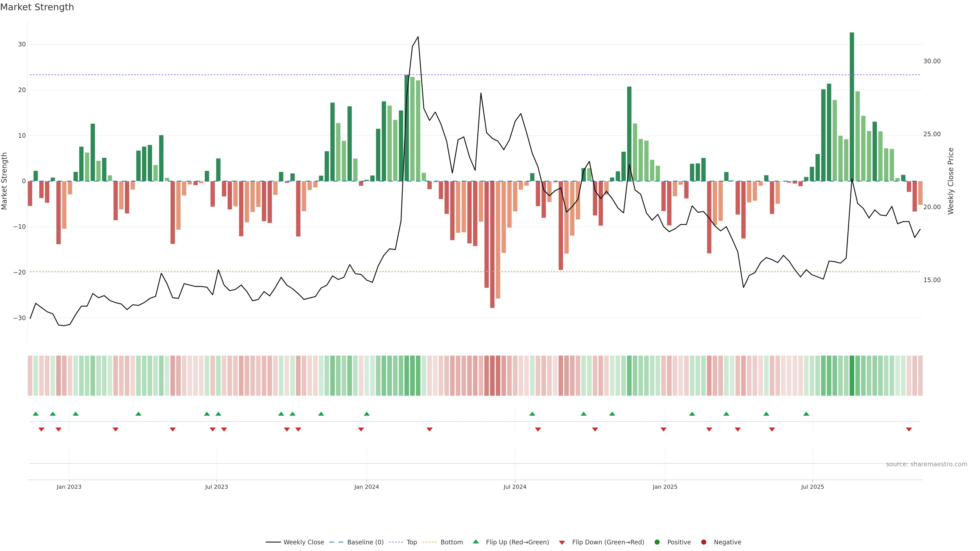The width and height of the screenshot is (980, 551).
Task: Click the first red flip-down marker after Jan 2024
Action: tap(430, 429)
